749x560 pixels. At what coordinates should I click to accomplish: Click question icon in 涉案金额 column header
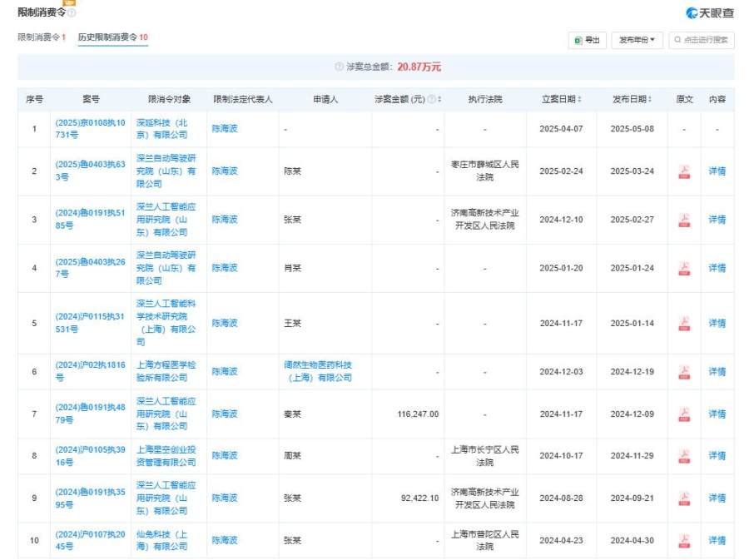coord(431,99)
